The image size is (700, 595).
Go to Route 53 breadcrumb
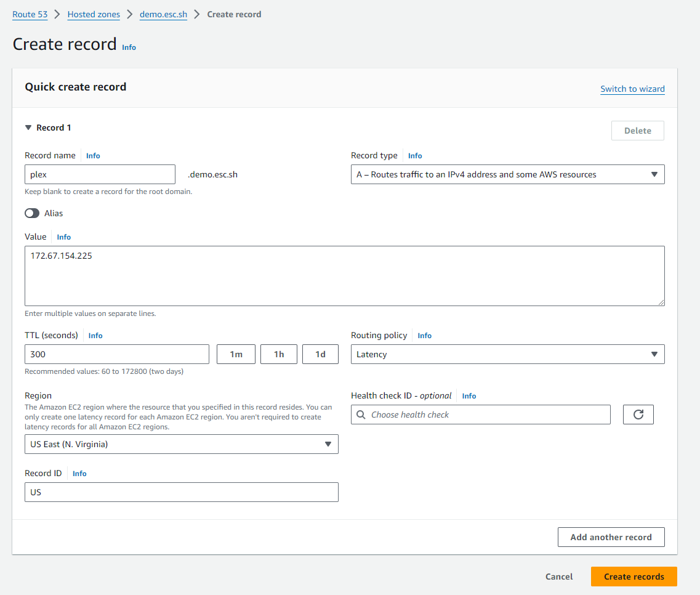pyautogui.click(x=30, y=14)
